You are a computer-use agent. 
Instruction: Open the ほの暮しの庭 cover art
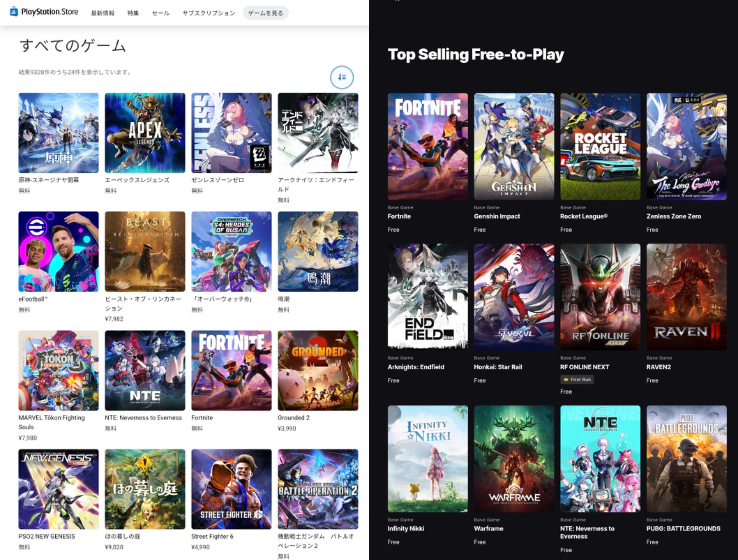click(x=145, y=489)
